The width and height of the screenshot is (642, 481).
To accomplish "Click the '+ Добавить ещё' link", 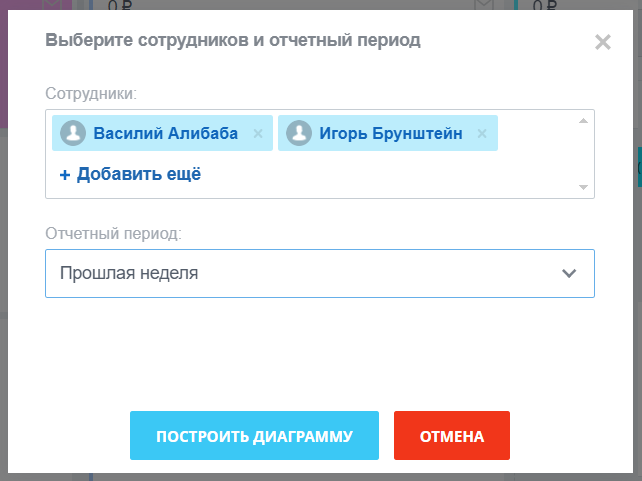I will (130, 174).
